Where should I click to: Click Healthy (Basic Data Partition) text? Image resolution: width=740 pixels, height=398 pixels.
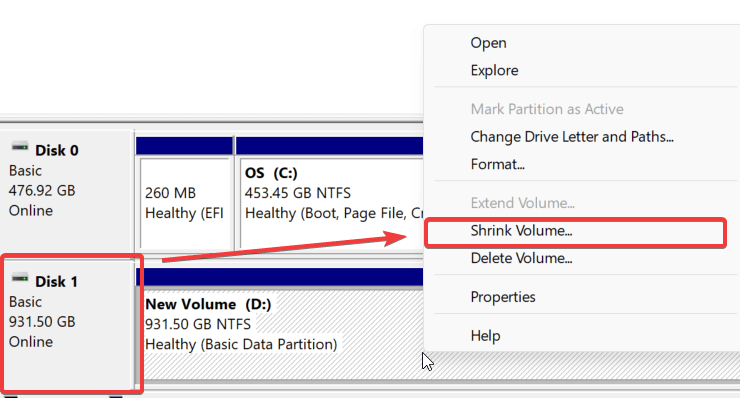click(241, 345)
